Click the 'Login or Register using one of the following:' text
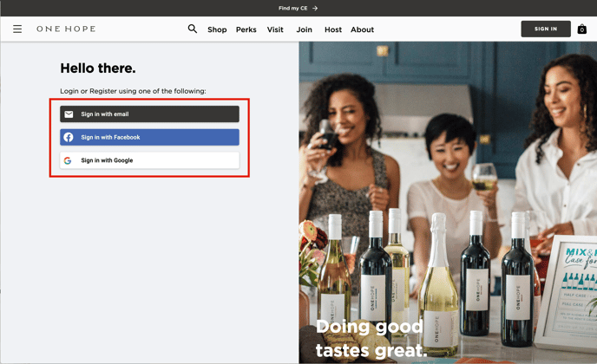597x364 pixels. [133, 91]
